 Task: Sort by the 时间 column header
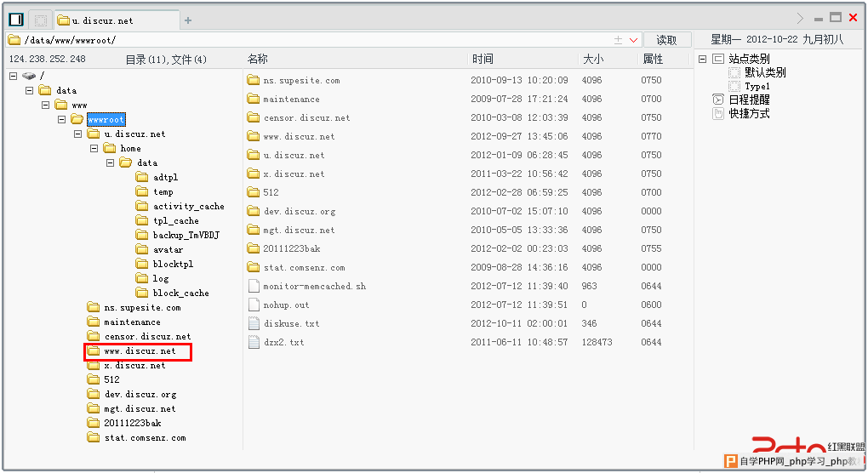483,59
